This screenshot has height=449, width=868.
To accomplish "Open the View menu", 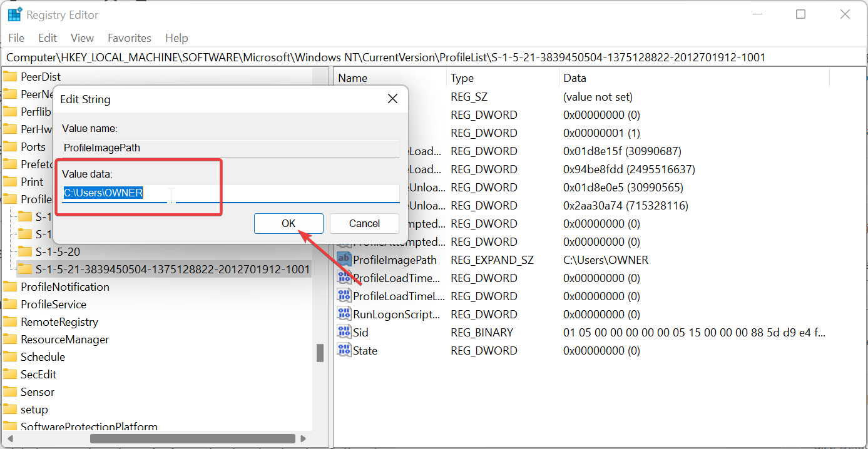I will coord(82,38).
